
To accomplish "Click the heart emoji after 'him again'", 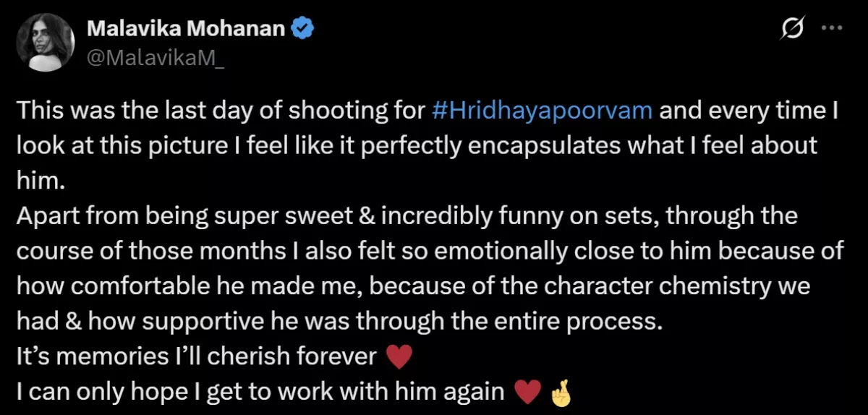I will coord(527,391).
